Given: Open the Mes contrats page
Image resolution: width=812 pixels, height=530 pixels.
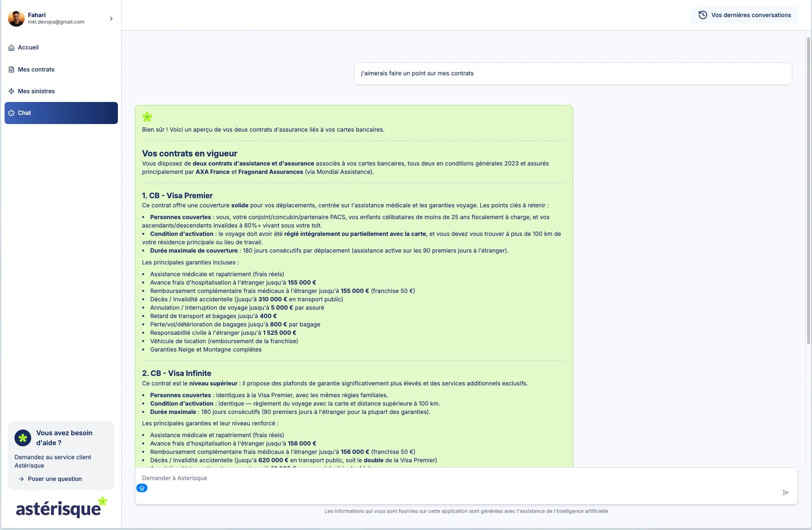Looking at the screenshot, I should [36, 69].
